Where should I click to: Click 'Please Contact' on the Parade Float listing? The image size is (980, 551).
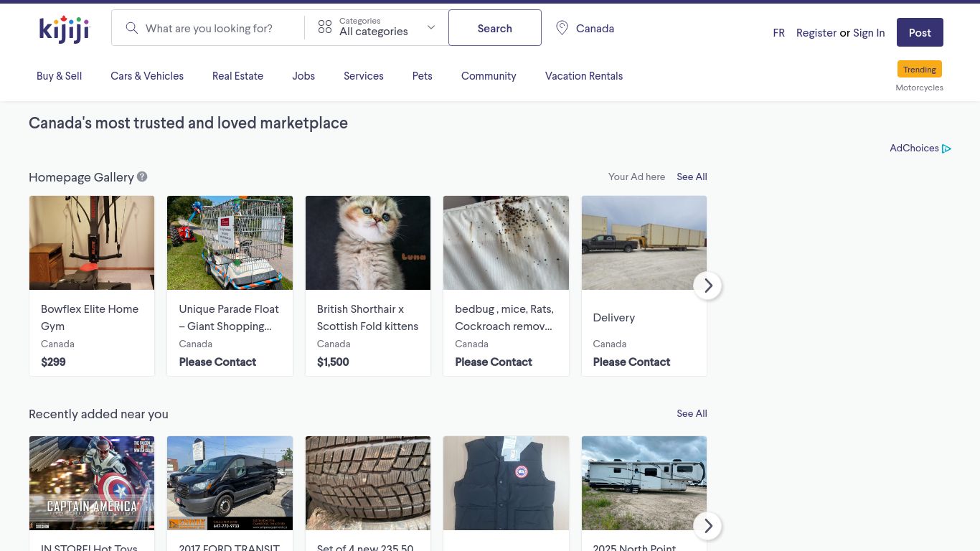[x=217, y=362]
